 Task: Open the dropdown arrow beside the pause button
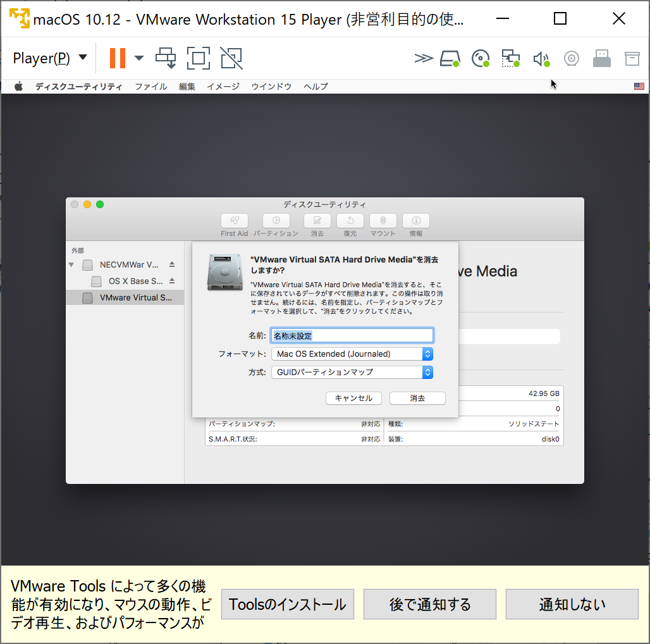(139, 58)
